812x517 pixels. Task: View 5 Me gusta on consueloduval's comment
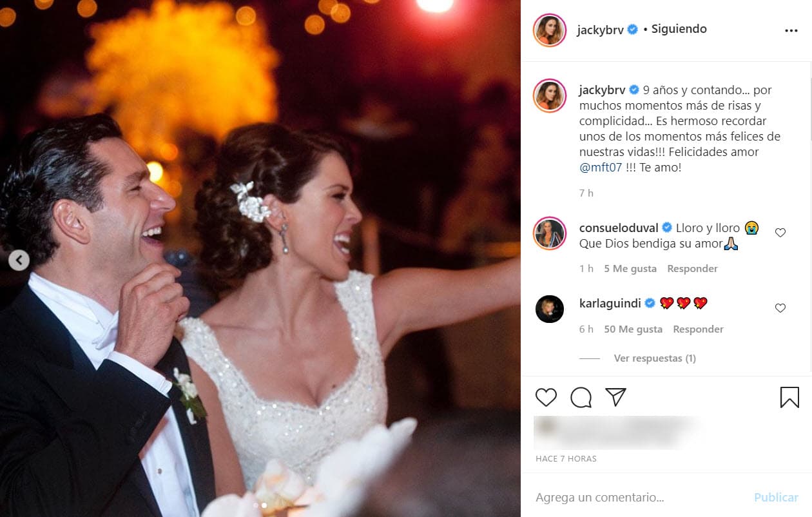coord(630,268)
